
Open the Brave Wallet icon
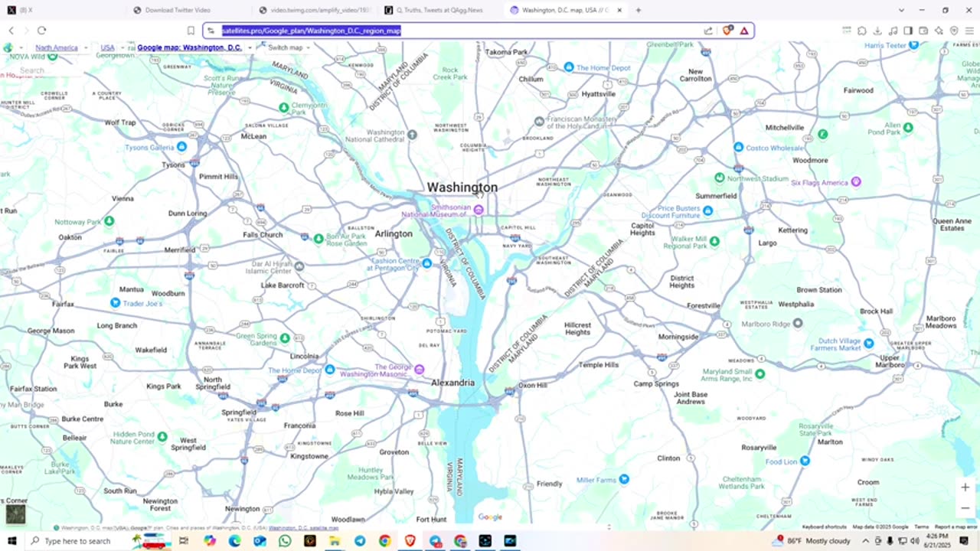923,31
